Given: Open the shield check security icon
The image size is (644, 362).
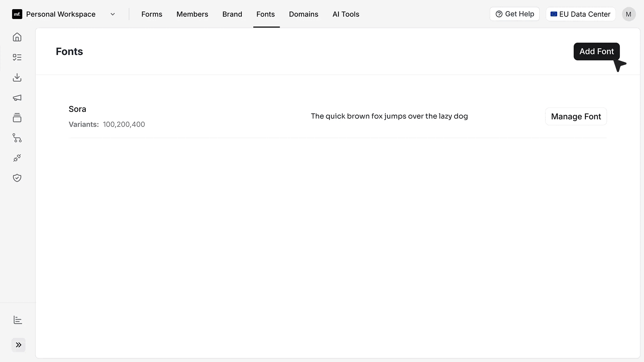Looking at the screenshot, I should click(x=17, y=178).
